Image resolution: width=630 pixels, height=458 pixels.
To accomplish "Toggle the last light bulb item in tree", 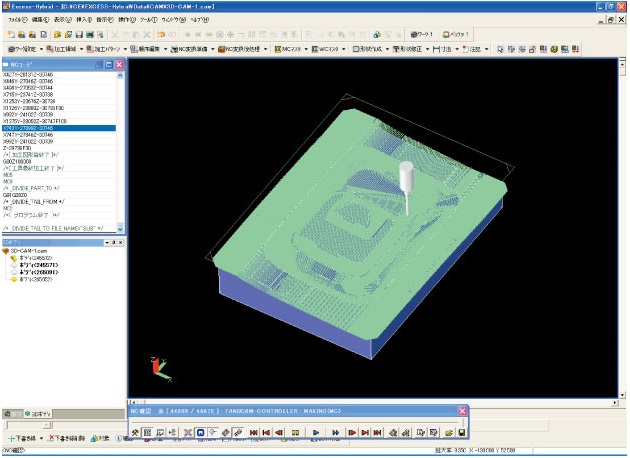I will click(x=15, y=278).
